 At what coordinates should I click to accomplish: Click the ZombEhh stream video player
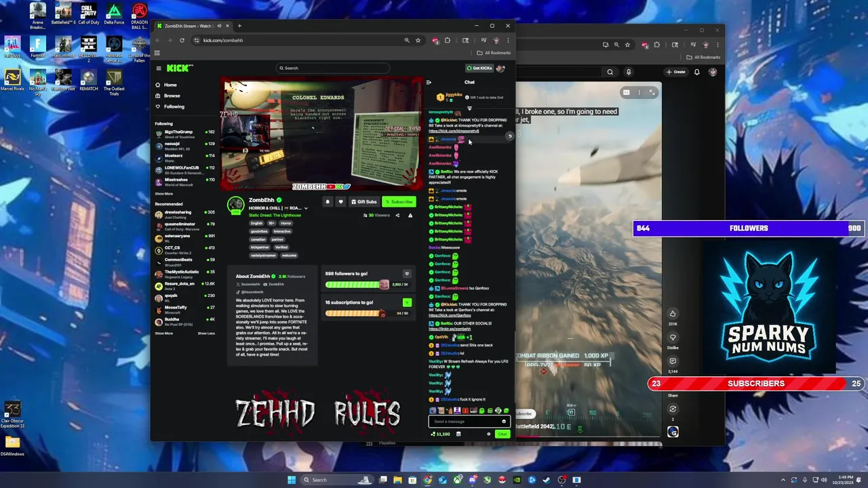pyautogui.click(x=321, y=135)
